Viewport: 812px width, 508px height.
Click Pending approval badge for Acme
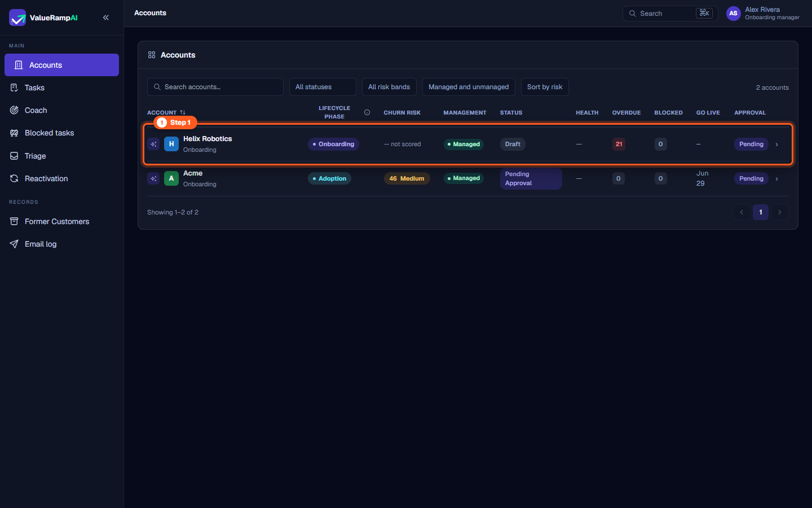(x=751, y=178)
